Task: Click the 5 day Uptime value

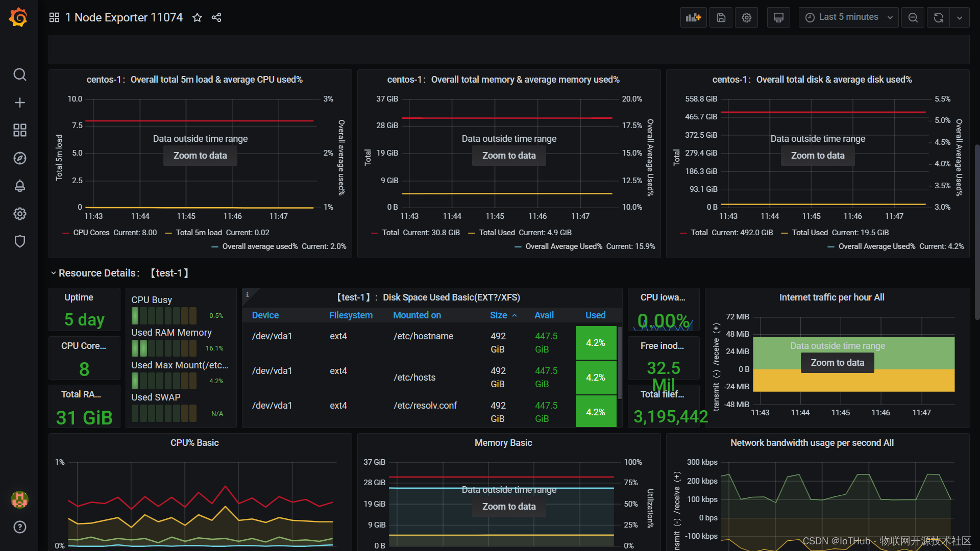Action: click(x=84, y=320)
